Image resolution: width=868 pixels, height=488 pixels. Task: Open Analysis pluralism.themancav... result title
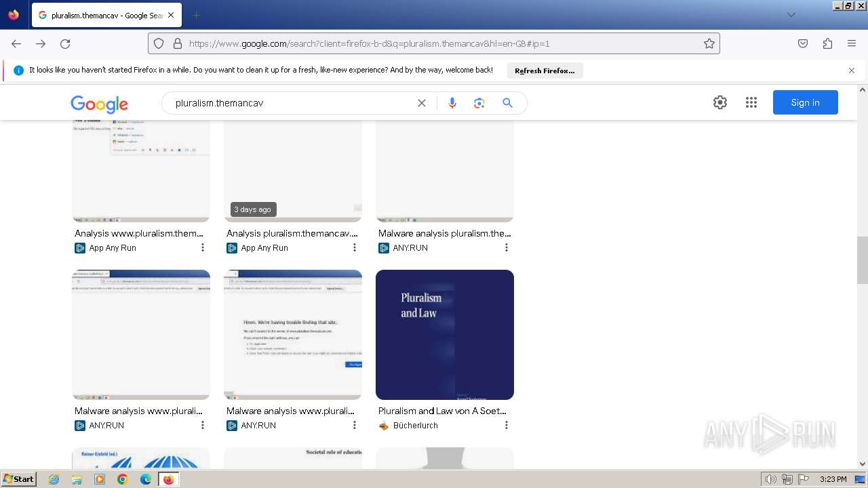pyautogui.click(x=292, y=233)
